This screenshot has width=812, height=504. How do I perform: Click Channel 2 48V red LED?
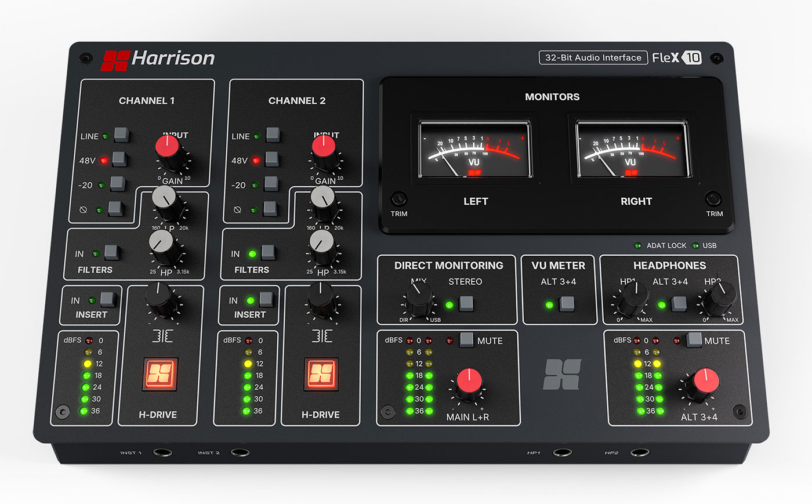point(256,160)
